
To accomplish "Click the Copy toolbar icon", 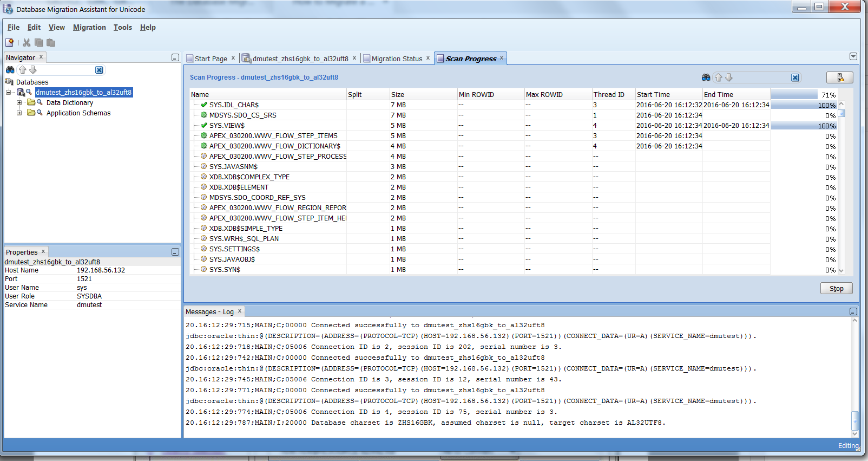I will 39,42.
